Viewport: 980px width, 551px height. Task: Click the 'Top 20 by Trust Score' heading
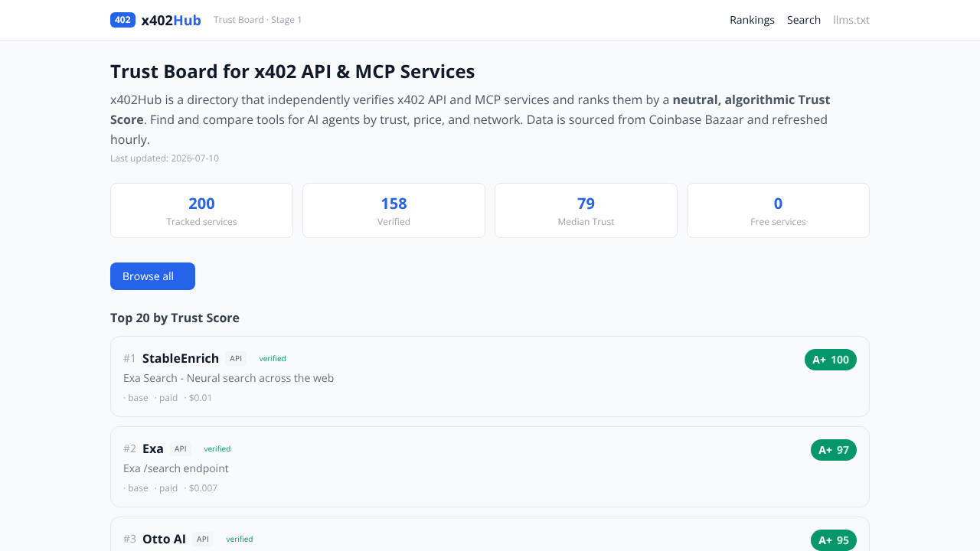click(x=175, y=318)
